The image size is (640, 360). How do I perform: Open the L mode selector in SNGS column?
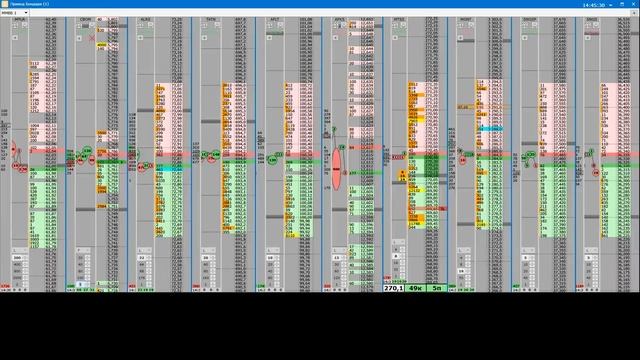[591, 251]
